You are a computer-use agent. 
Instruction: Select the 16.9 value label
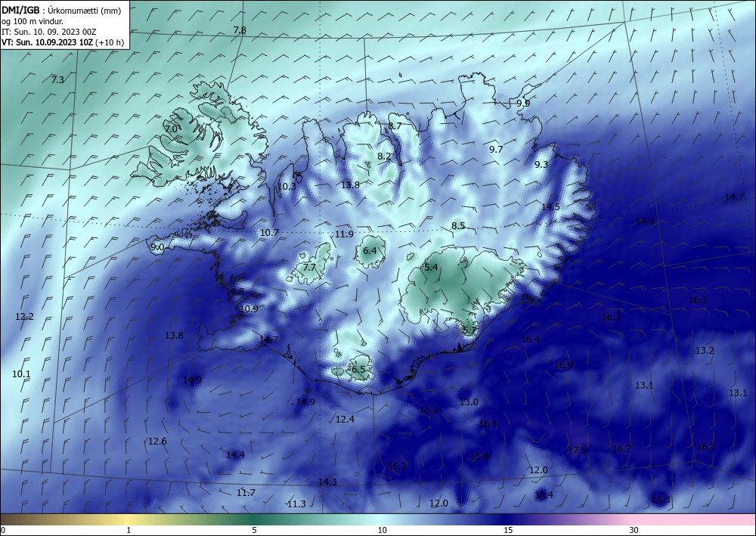pos(563,365)
